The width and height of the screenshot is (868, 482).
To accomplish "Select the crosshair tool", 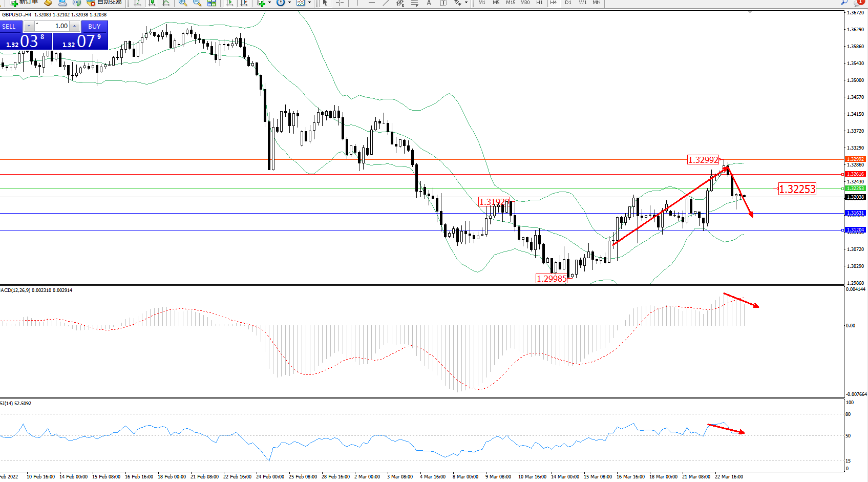I will pos(339,3).
